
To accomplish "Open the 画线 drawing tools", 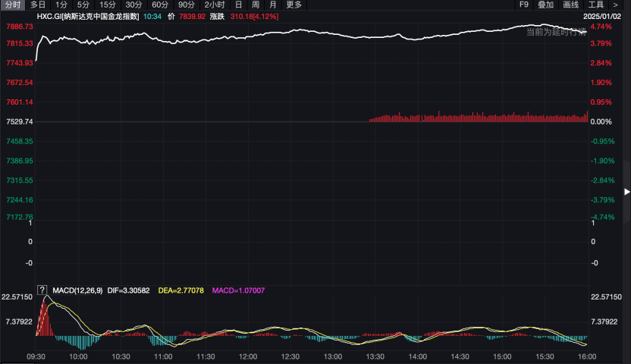I will tap(571, 5).
